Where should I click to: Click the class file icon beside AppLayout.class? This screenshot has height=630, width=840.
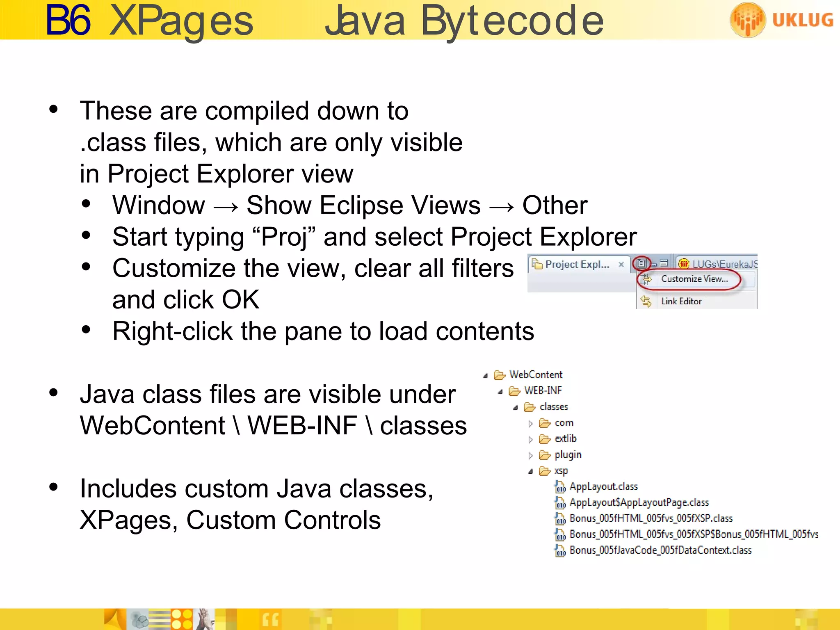click(560, 487)
